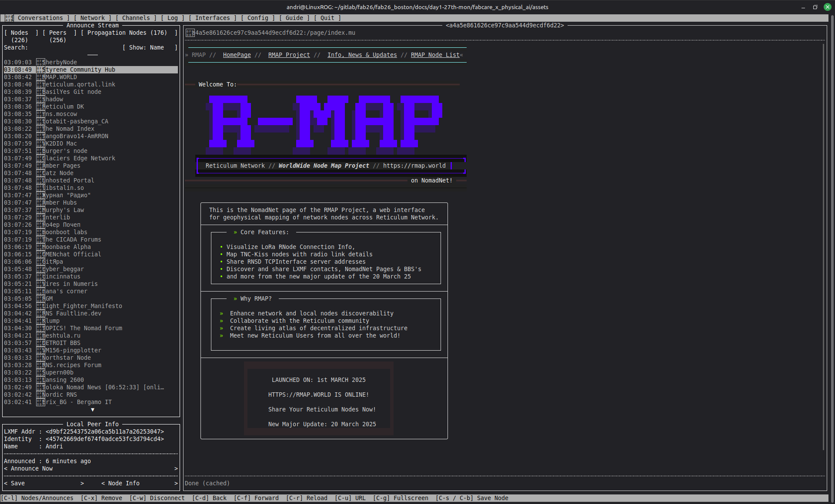Select TOPICS! The Nomad Forum entry
835x504 pixels.
(x=91, y=328)
